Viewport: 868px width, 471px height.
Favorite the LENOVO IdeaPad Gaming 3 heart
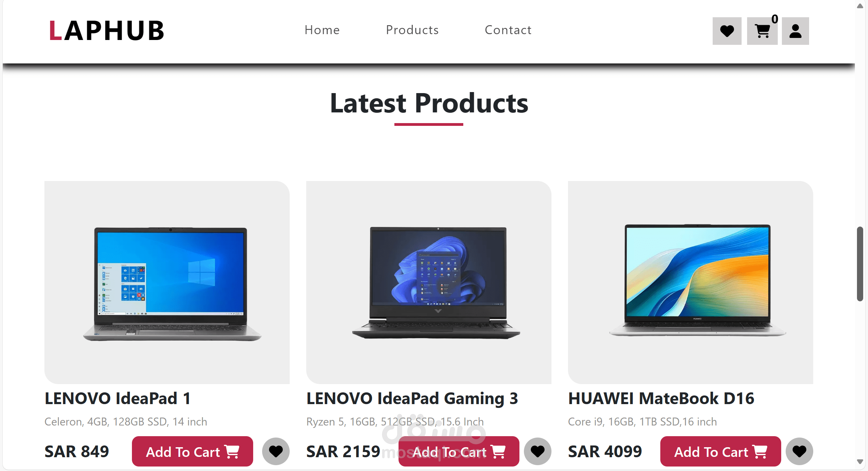(538, 451)
